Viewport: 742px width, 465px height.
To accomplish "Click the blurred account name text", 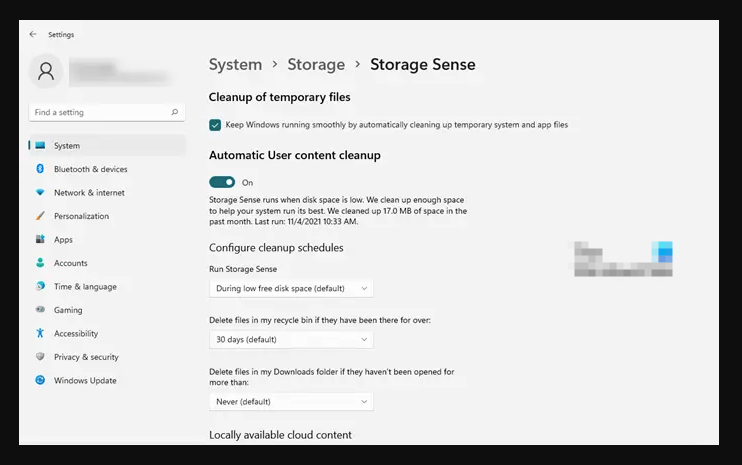I will point(119,72).
